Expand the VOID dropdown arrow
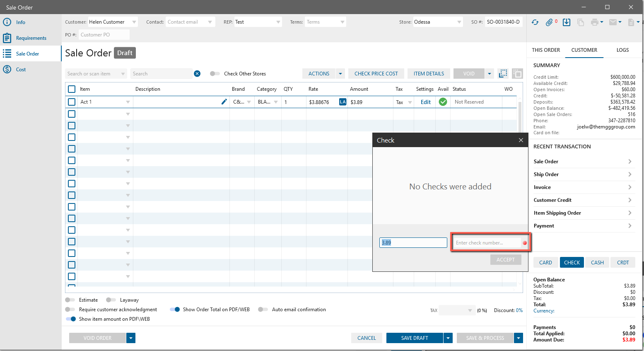This screenshot has height=351, width=644. coord(490,74)
